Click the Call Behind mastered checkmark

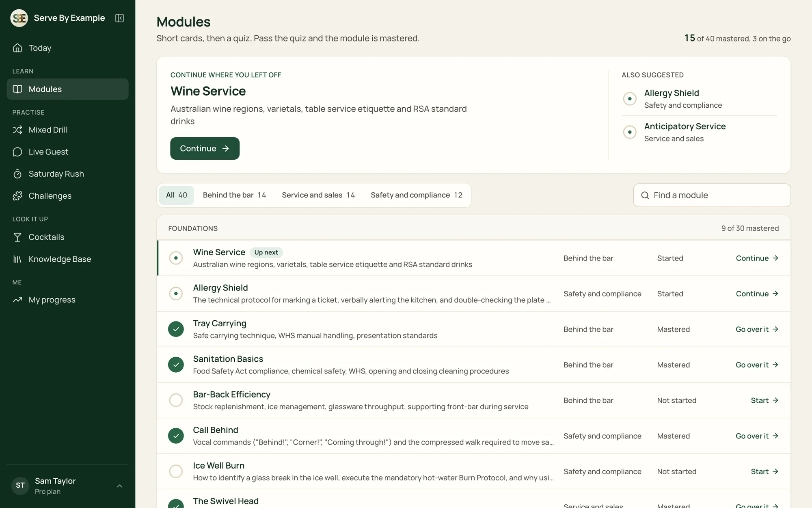tap(176, 436)
